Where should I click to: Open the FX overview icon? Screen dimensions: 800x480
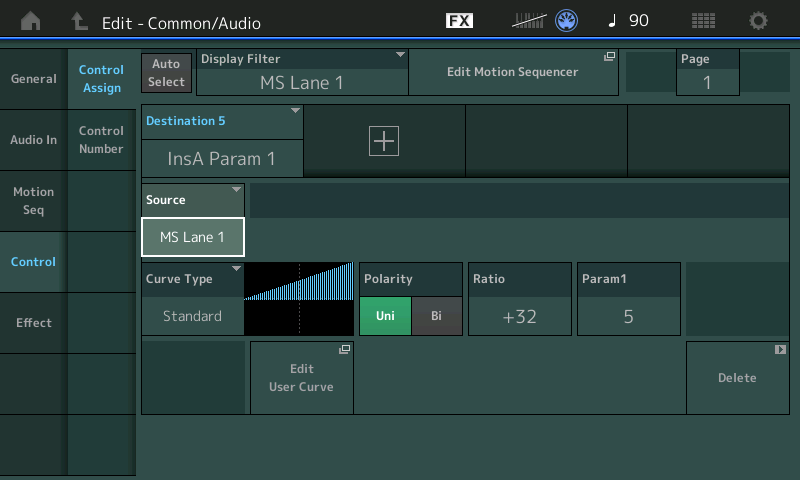pyautogui.click(x=459, y=21)
